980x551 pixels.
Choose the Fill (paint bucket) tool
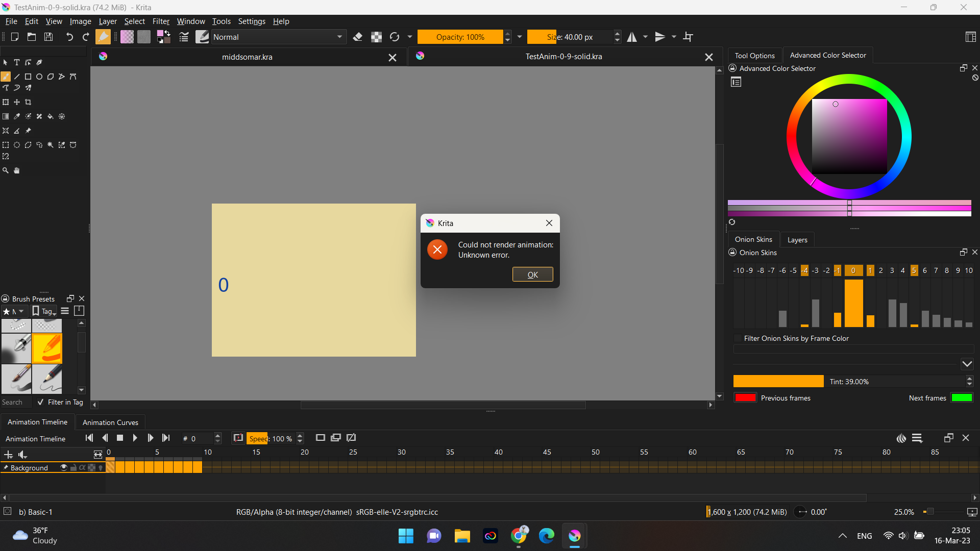[x=51, y=116]
